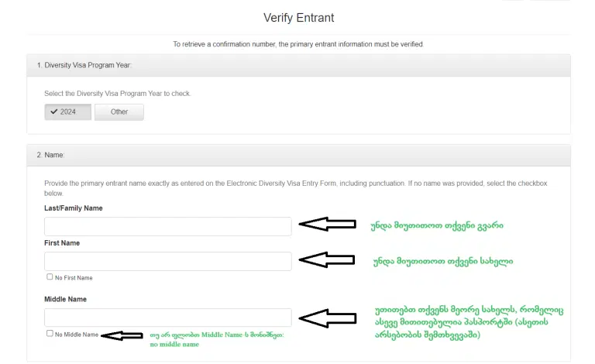Click the arrow pointing at First Name field

(x=326, y=259)
